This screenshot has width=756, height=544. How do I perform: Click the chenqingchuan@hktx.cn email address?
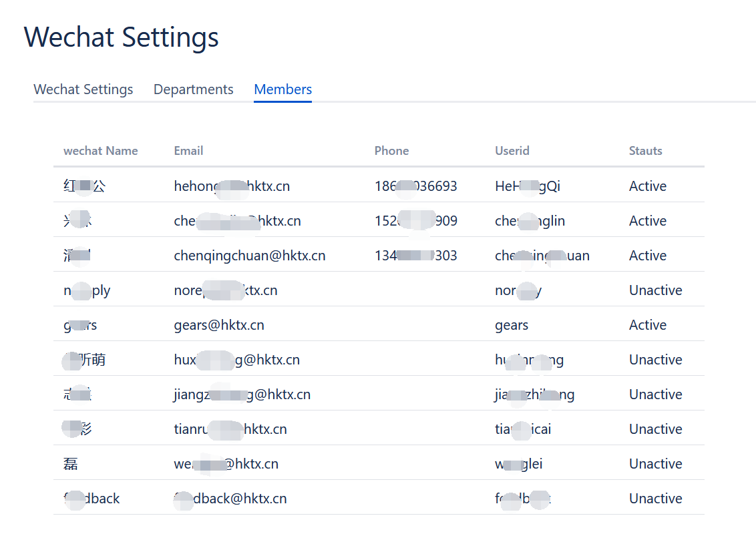(x=250, y=256)
